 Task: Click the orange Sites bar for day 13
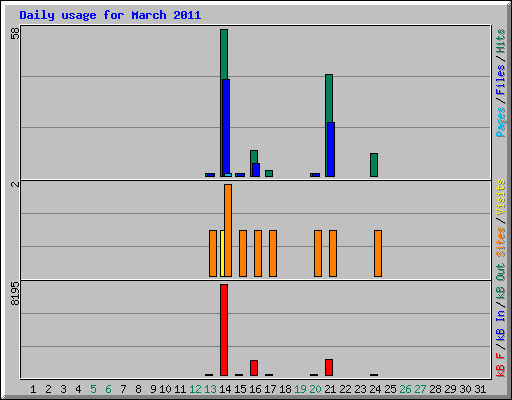pos(213,253)
